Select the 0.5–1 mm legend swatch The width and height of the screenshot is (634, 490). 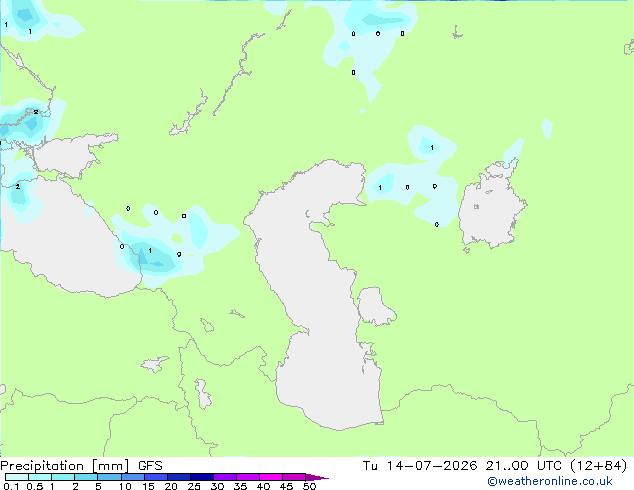tap(40, 477)
